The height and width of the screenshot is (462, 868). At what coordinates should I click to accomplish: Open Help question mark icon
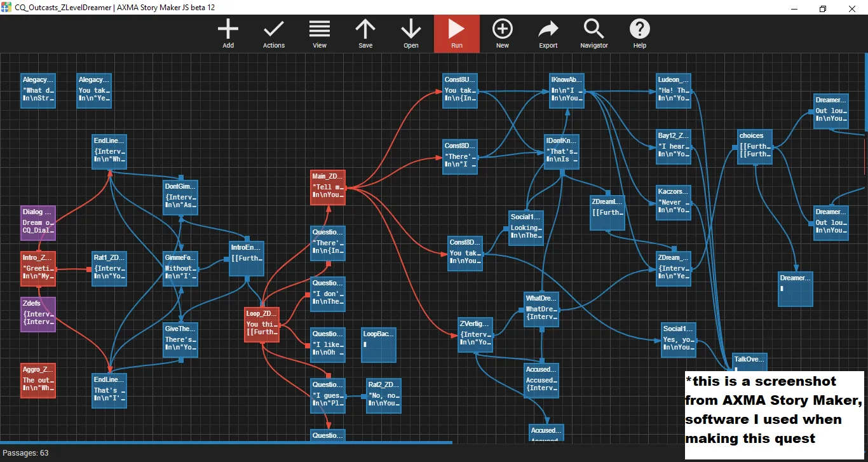(640, 34)
